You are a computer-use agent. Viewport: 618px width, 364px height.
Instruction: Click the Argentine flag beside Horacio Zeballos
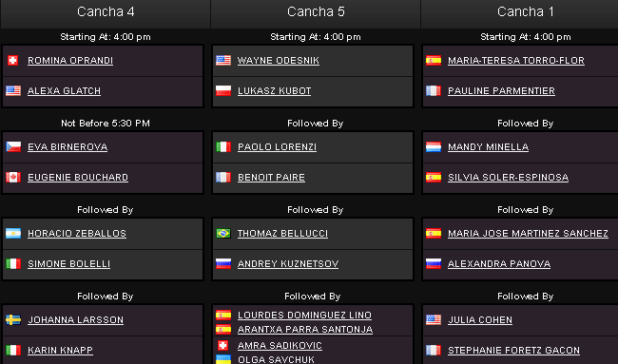tap(13, 233)
